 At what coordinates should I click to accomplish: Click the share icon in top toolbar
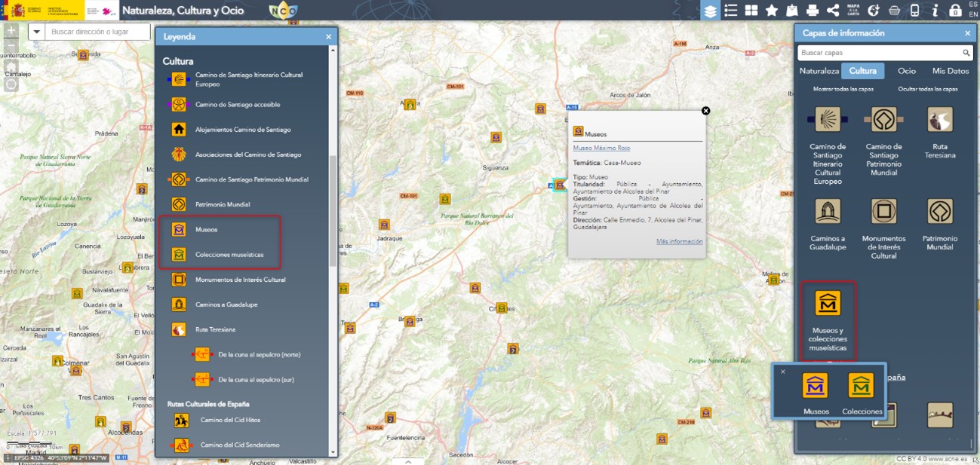pyautogui.click(x=833, y=11)
